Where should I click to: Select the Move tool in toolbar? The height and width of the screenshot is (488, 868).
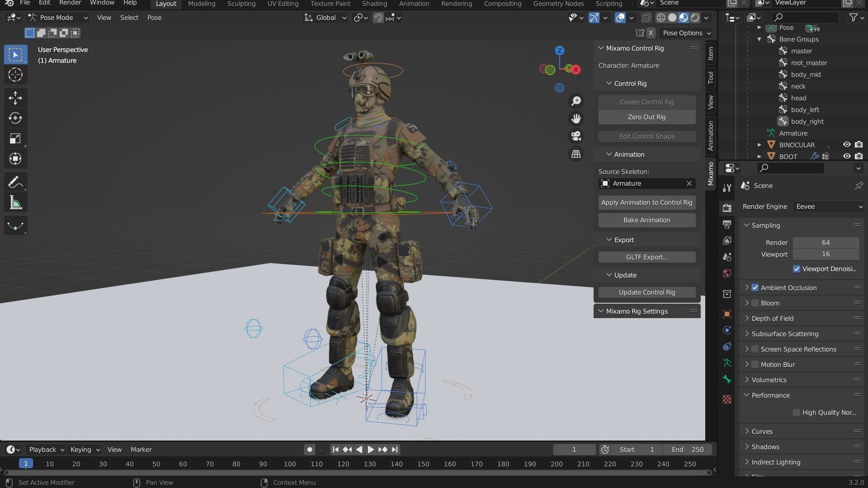[x=15, y=98]
